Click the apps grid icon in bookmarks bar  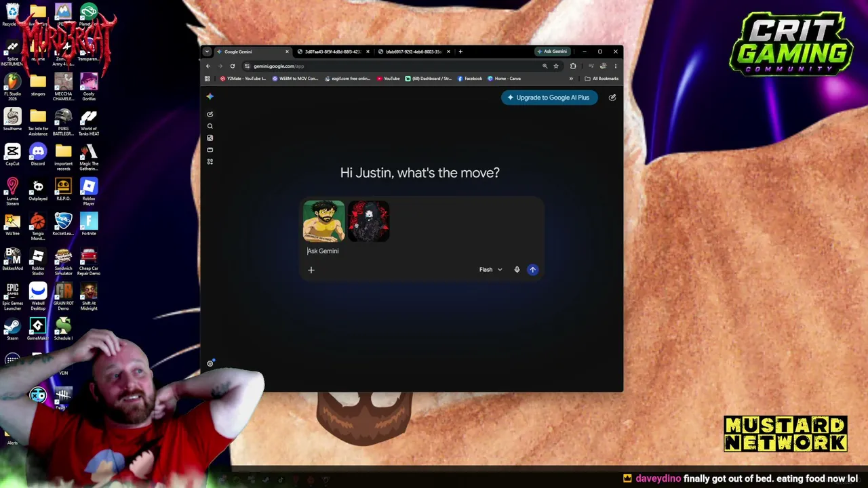208,79
